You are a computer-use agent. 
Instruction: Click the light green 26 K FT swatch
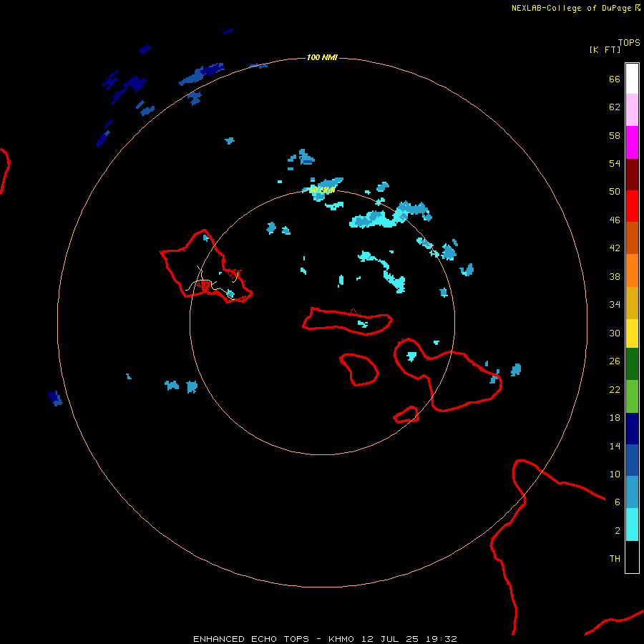tap(632, 396)
